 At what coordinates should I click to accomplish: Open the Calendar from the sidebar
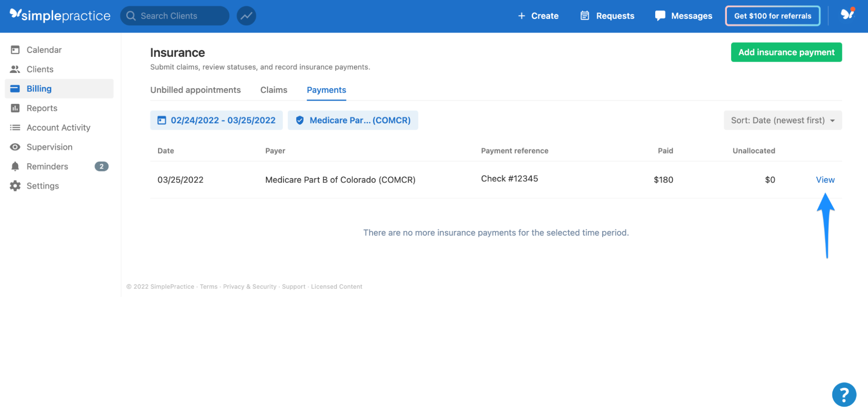pyautogui.click(x=44, y=50)
